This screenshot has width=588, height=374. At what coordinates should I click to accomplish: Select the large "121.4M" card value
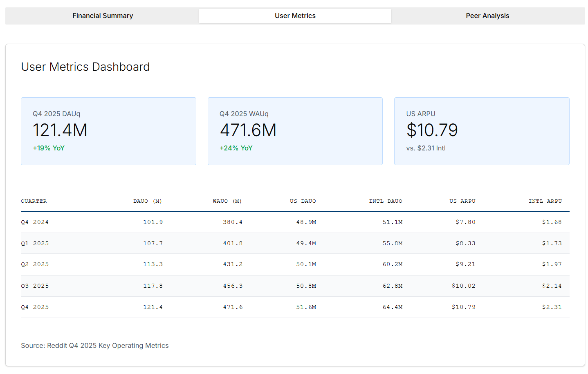coord(60,130)
